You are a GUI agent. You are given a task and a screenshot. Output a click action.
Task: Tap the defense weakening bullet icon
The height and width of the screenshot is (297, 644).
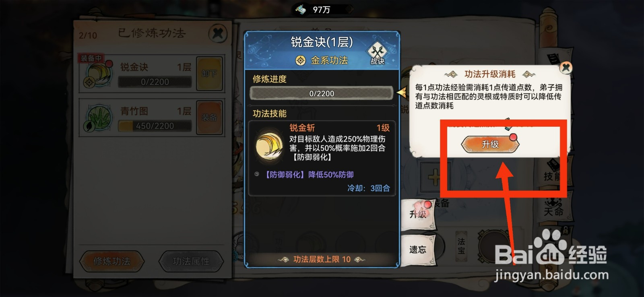tap(257, 174)
